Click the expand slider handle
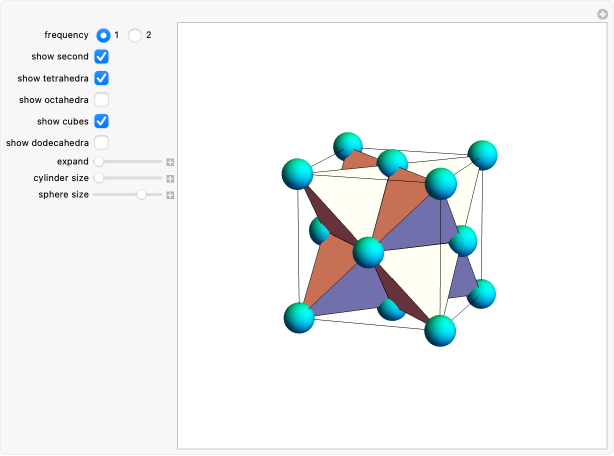Image resolution: width=614 pixels, height=456 pixels. [x=99, y=162]
